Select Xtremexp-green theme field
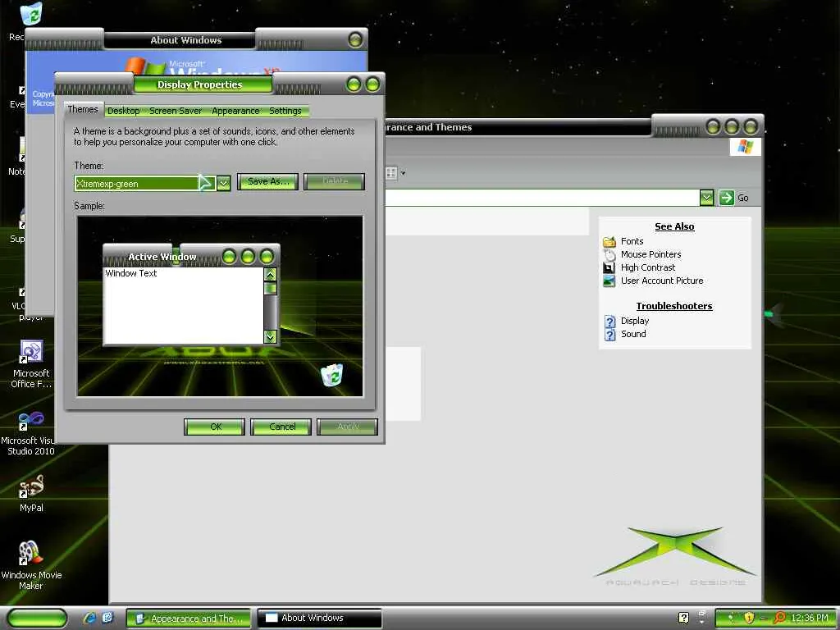Viewport: 840px width, 630px height. point(145,183)
